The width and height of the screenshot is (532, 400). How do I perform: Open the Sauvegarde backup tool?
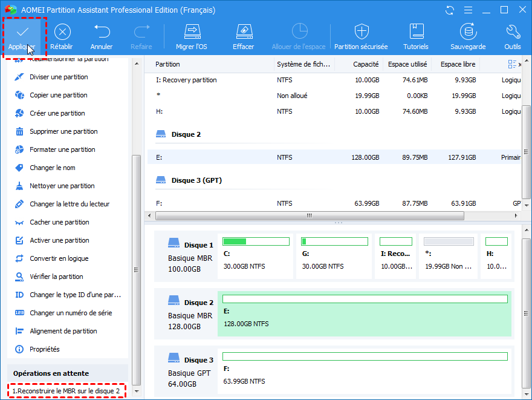[467, 36]
